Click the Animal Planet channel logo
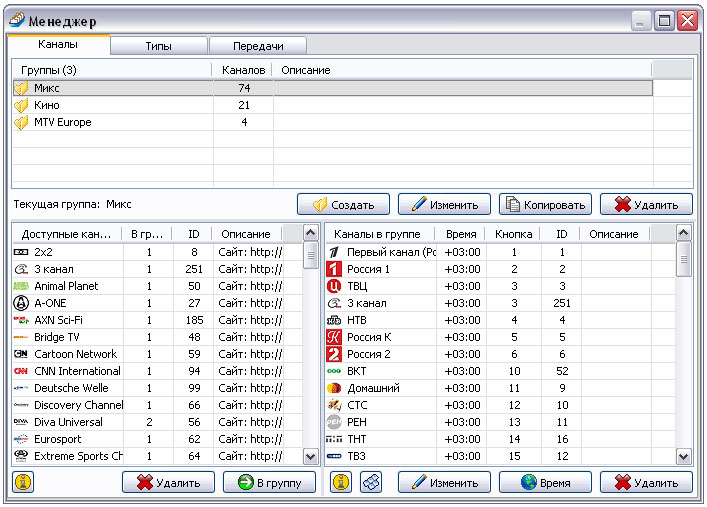Viewport: 707px width, 507px height. [x=21, y=286]
